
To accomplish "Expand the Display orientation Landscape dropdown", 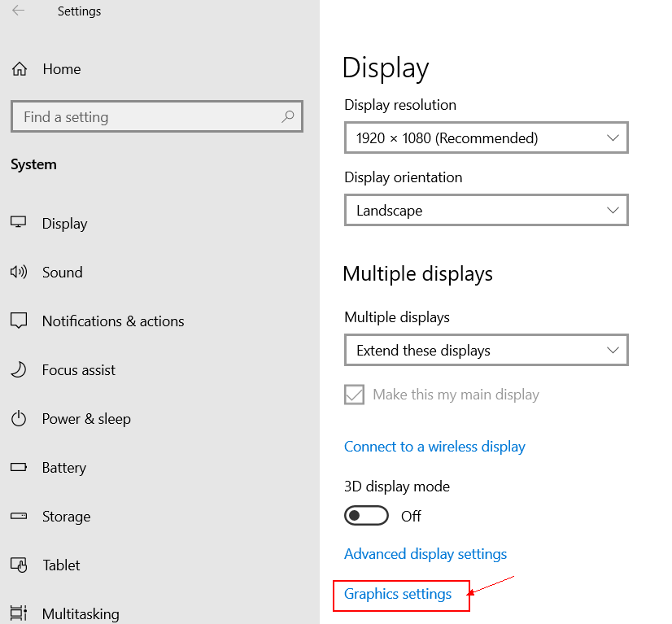I will tap(486, 210).
